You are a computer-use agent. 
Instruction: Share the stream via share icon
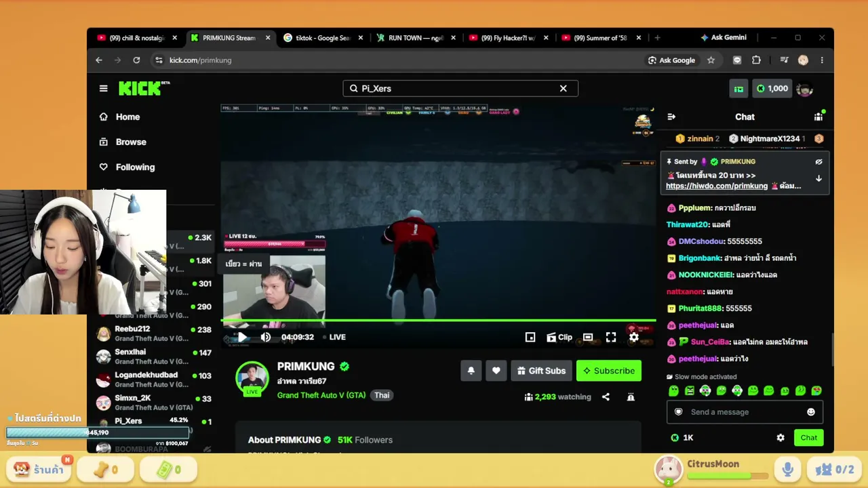[x=606, y=397]
